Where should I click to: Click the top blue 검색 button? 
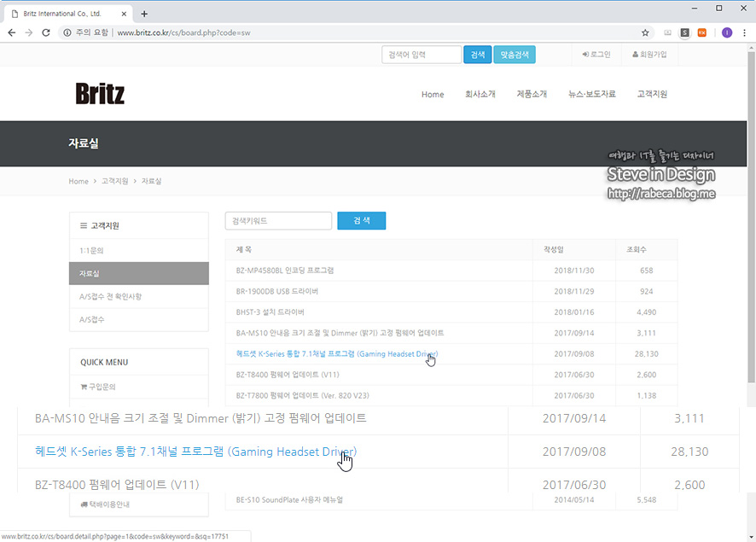click(477, 55)
